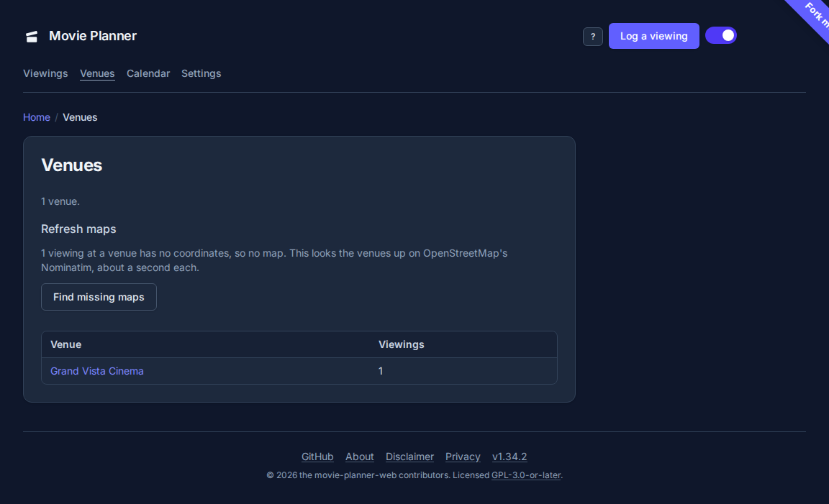Open the Settings nav tab
Viewport: 829px width, 504px height.
coord(201,73)
